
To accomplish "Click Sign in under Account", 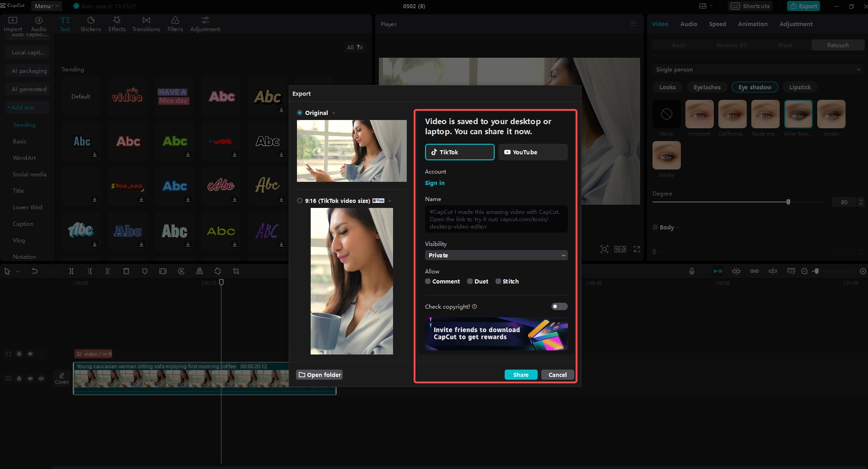I will click(x=434, y=183).
